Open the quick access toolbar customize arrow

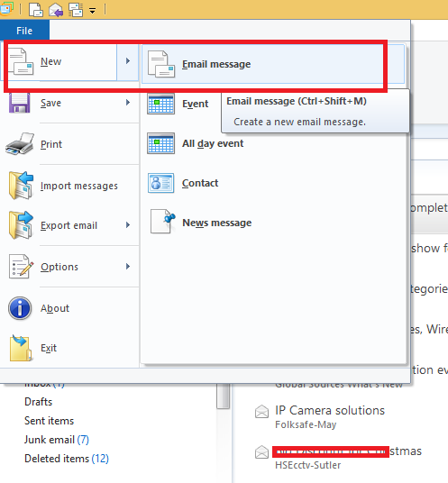pyautogui.click(x=93, y=11)
